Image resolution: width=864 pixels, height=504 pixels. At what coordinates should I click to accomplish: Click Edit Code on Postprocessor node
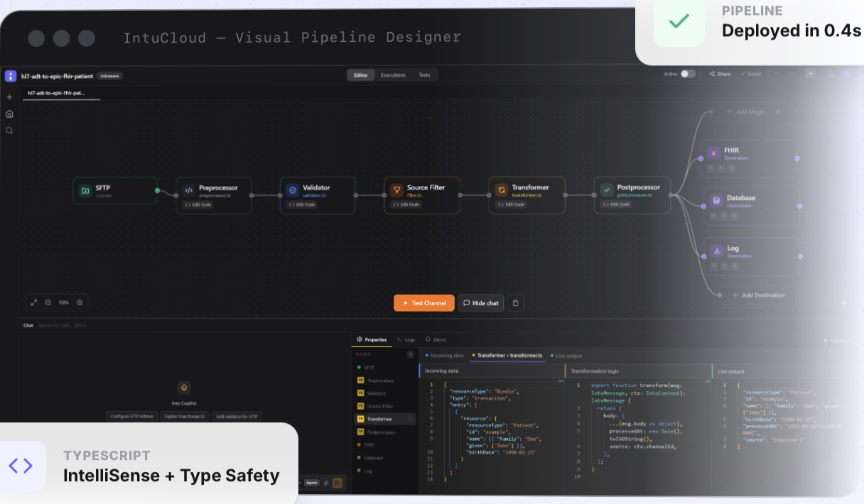[x=615, y=204]
